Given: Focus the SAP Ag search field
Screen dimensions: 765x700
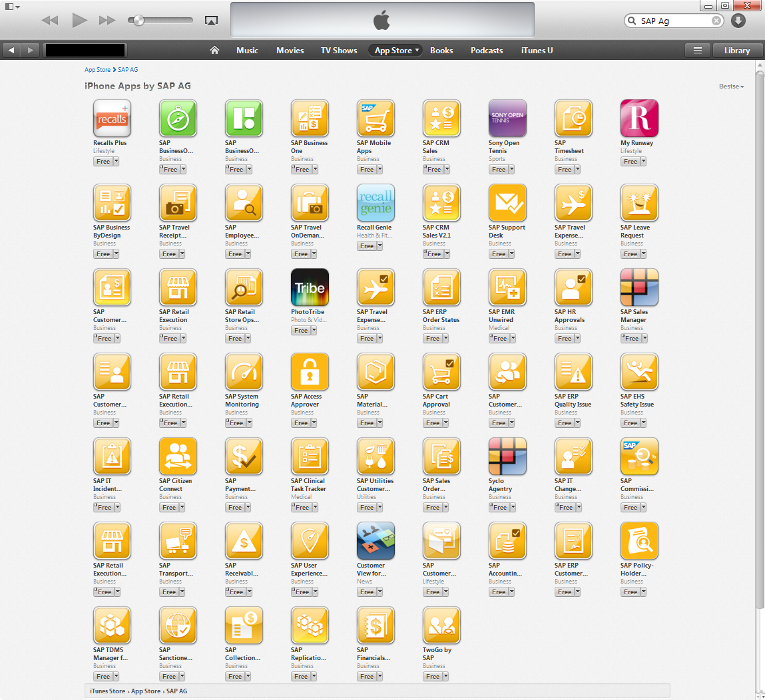Looking at the screenshot, I should [x=674, y=21].
